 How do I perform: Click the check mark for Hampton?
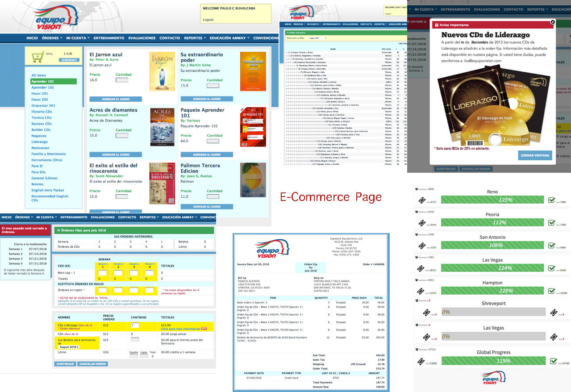(x=552, y=291)
